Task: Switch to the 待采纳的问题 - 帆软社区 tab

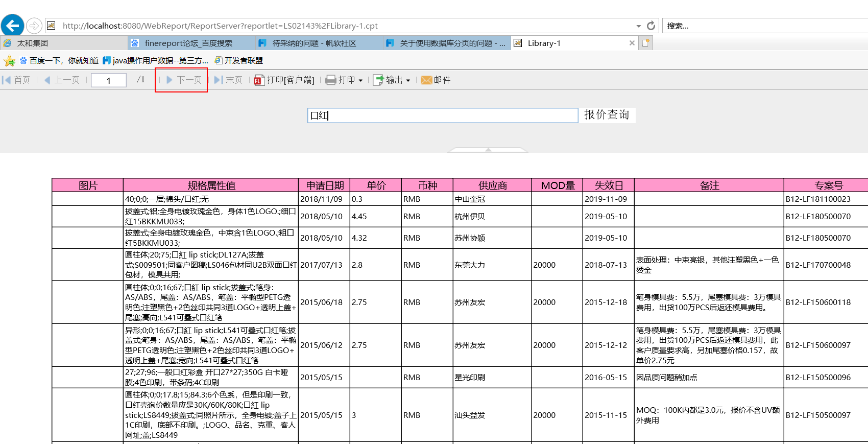Action: (319, 43)
